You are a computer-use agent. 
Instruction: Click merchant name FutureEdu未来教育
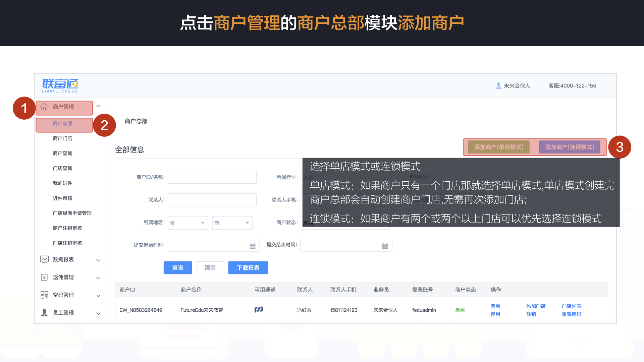(202, 310)
